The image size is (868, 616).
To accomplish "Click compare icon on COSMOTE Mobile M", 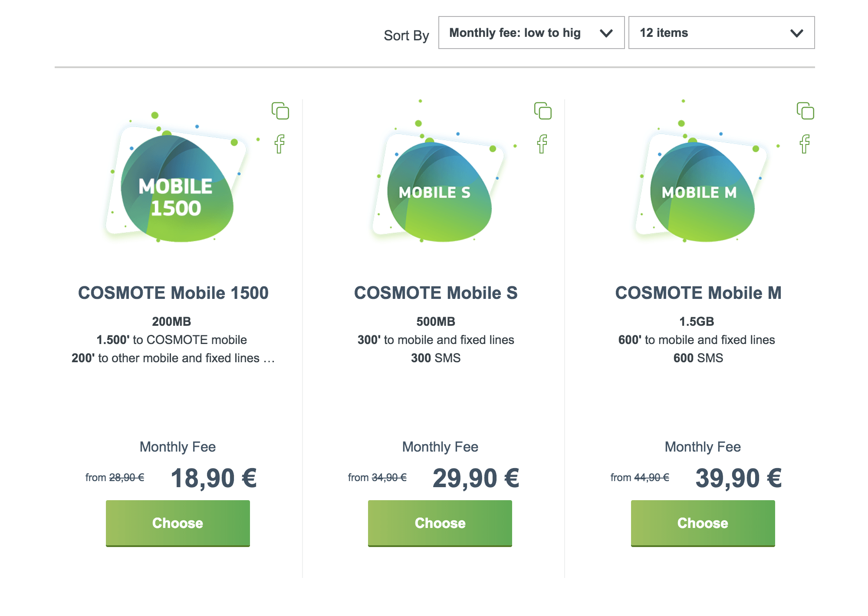I will [x=806, y=111].
